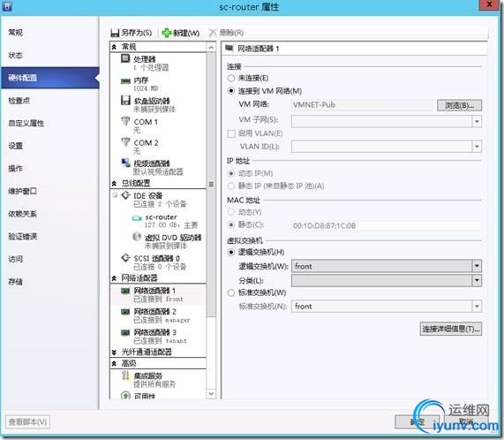504x440 pixels.
Task: Choose Not connected (未连接) radio button
Action: tap(231, 78)
